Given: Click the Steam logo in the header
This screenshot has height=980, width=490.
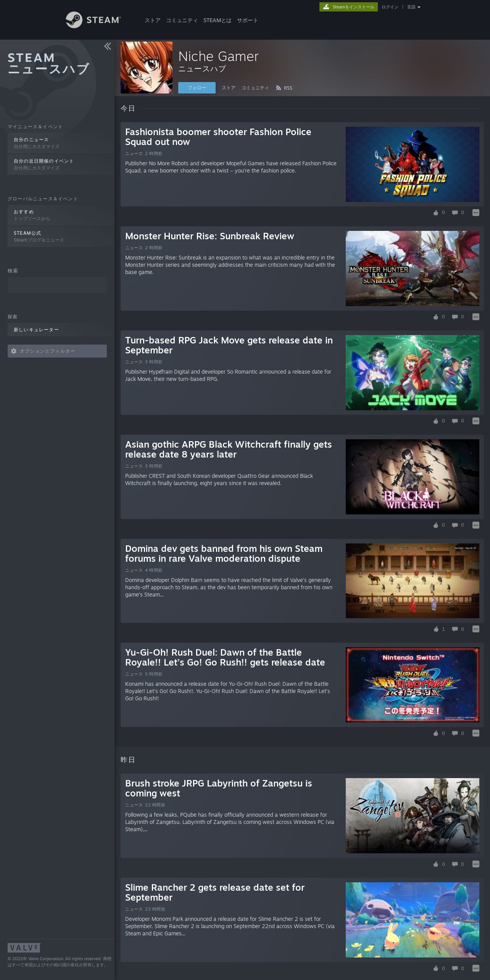Looking at the screenshot, I should (x=93, y=20).
